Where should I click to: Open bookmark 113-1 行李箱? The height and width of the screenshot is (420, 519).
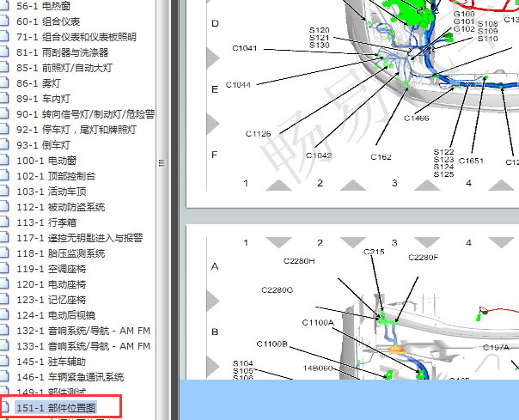pos(46,222)
